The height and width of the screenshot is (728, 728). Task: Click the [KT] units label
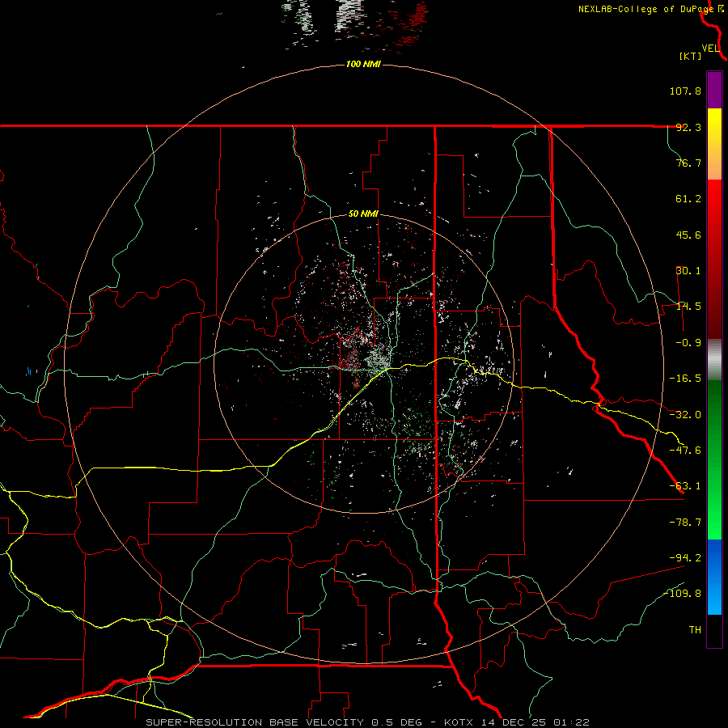691,56
